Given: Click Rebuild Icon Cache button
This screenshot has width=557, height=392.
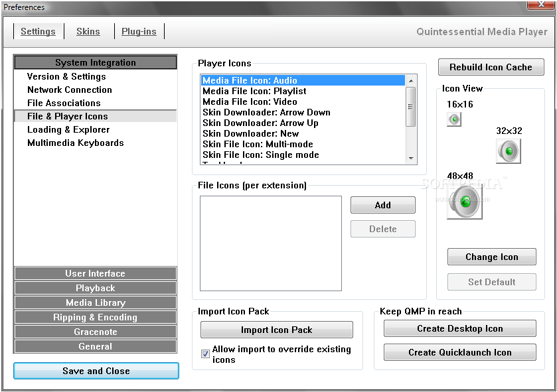Looking at the screenshot, I should click(x=491, y=67).
